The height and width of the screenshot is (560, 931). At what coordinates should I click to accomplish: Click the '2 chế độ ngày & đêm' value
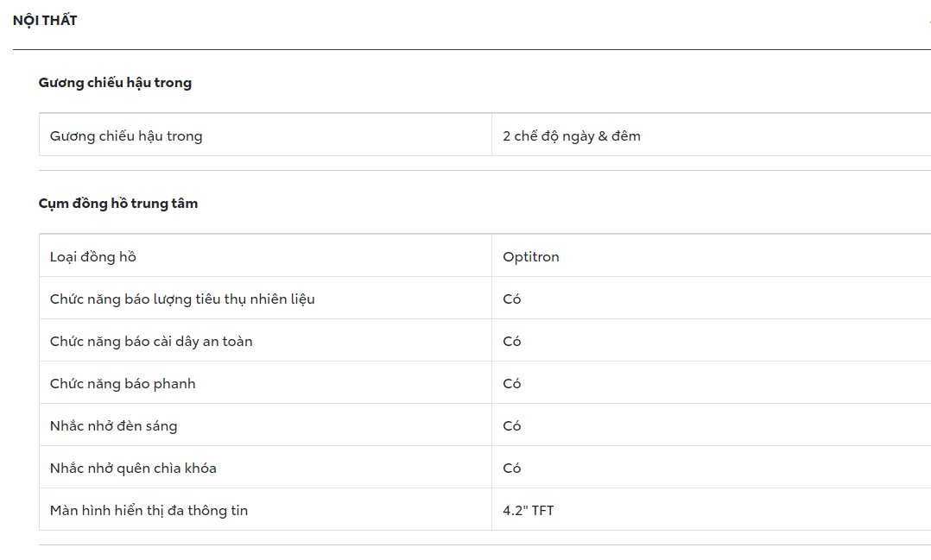[572, 136]
